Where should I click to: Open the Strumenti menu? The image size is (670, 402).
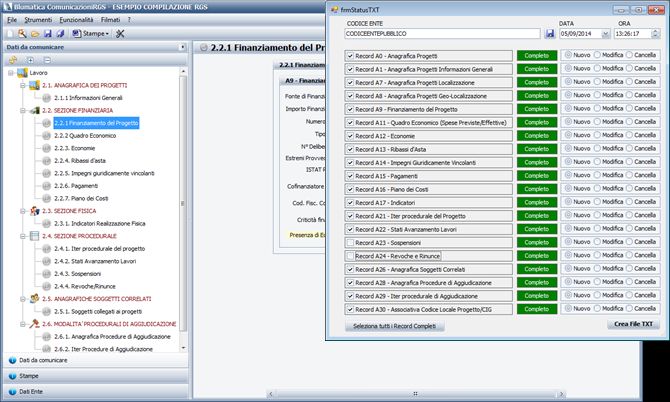click(37, 19)
